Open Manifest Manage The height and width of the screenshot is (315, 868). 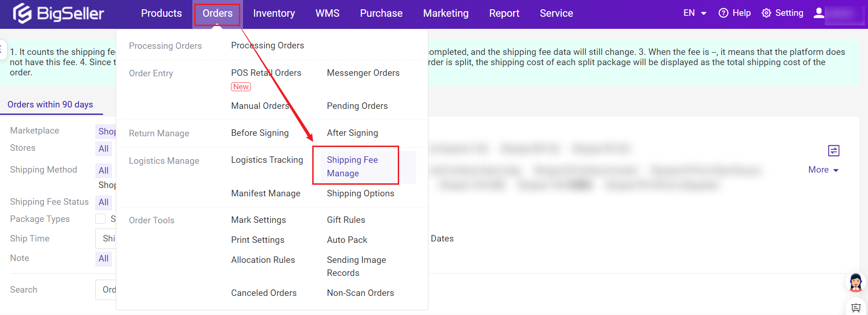pos(266,194)
